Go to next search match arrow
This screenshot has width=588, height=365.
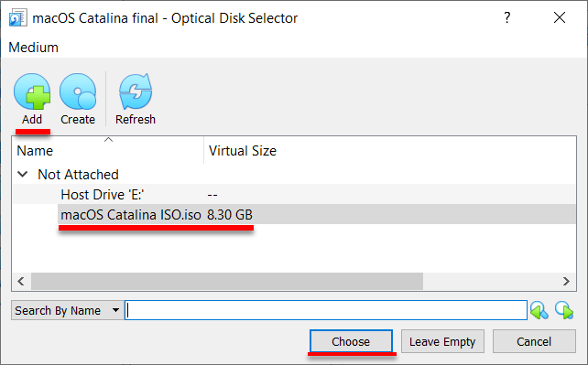pos(564,311)
